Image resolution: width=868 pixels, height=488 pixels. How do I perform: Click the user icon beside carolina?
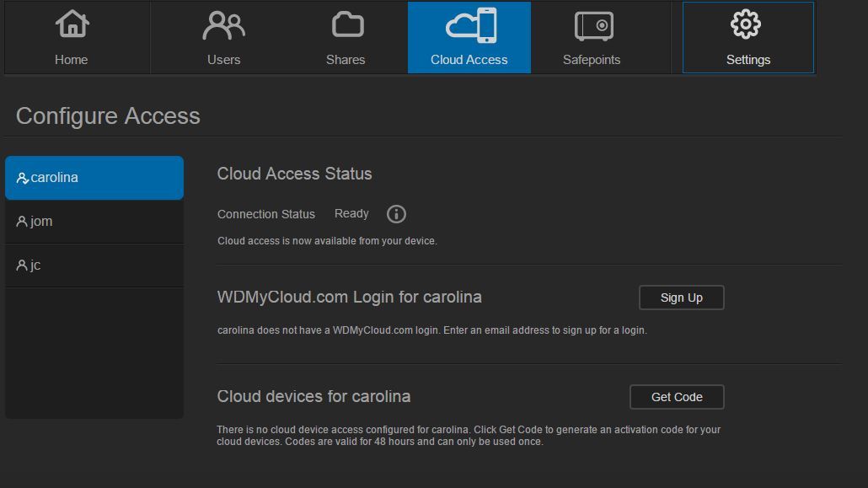point(23,179)
